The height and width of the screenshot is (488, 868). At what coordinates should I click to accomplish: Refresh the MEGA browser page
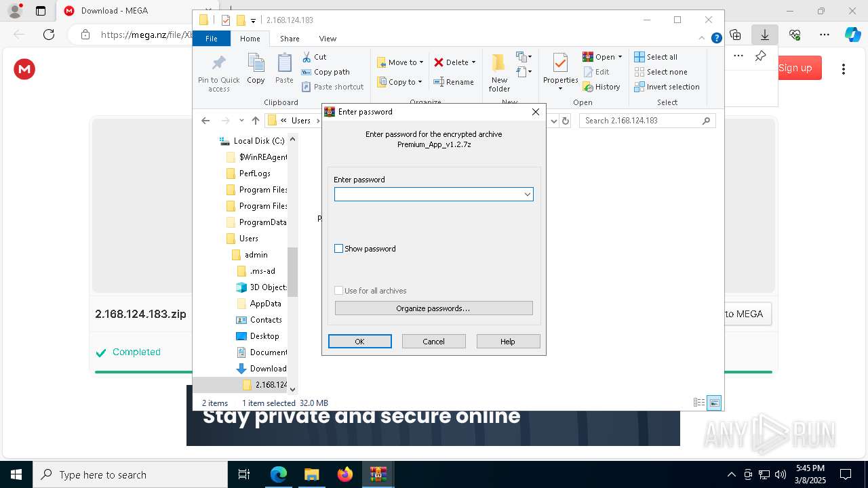[x=49, y=35]
